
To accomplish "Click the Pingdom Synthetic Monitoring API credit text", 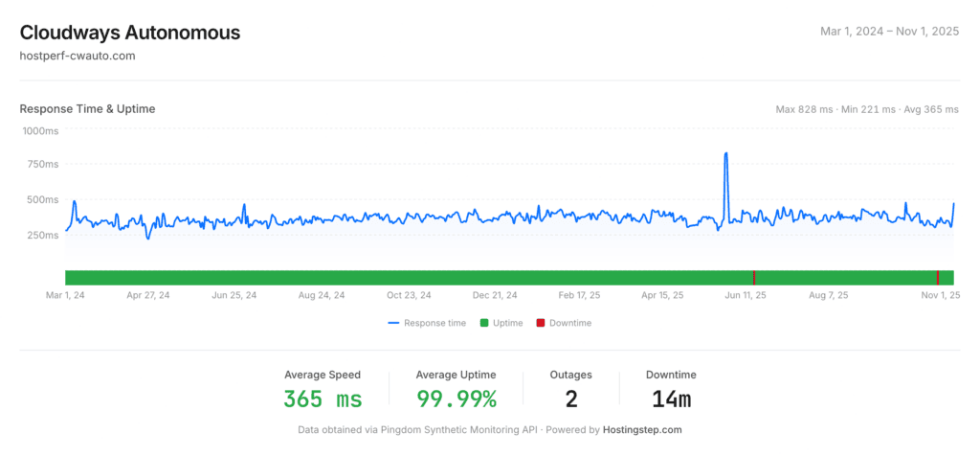I will click(x=449, y=430).
